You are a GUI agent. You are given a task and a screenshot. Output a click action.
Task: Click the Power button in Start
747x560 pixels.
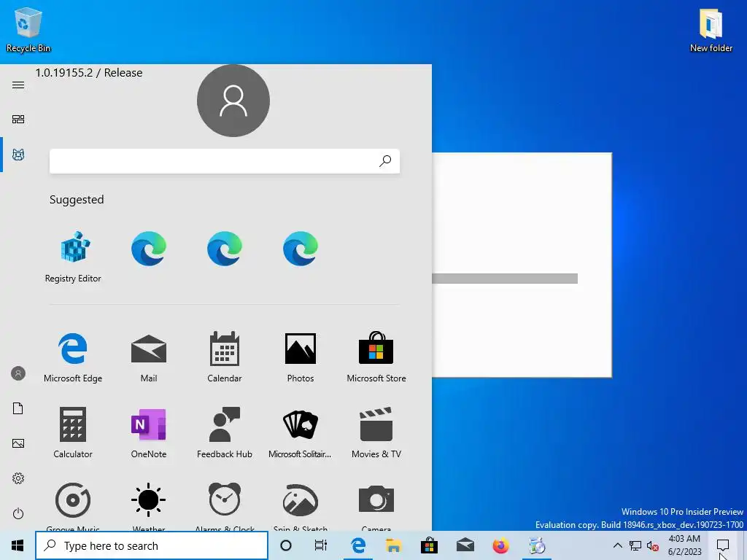(18, 513)
